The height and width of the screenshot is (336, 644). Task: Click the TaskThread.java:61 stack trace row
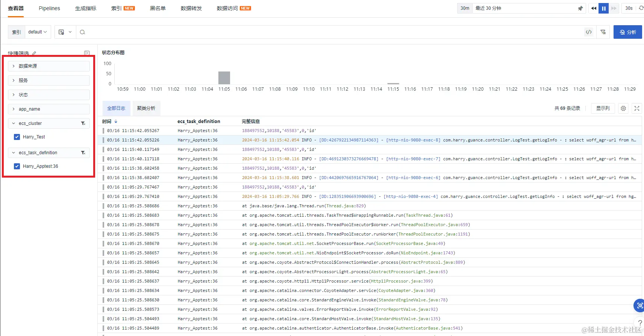pos(370,216)
